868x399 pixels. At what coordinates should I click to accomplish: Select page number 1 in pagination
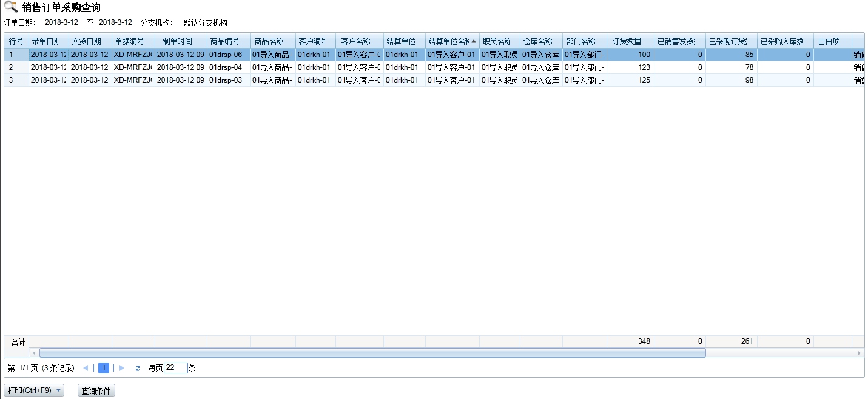point(104,368)
